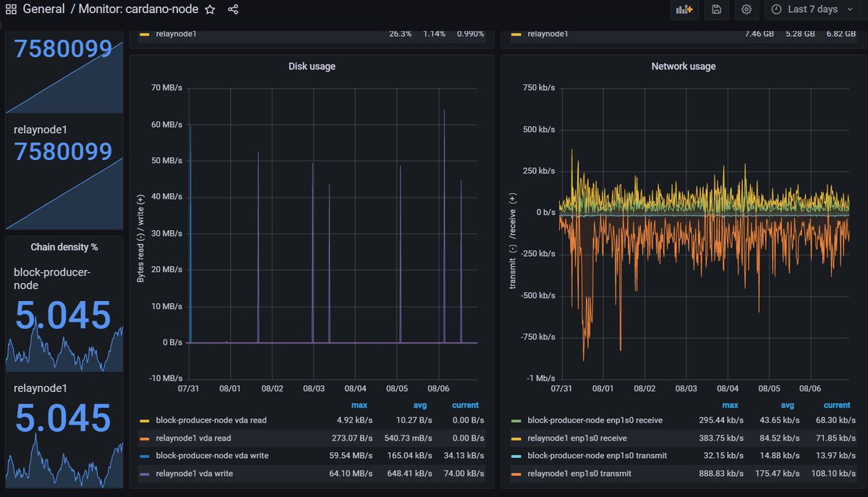This screenshot has height=497, width=868.
Task: Sort Network usage legend by current
Action: coord(837,405)
